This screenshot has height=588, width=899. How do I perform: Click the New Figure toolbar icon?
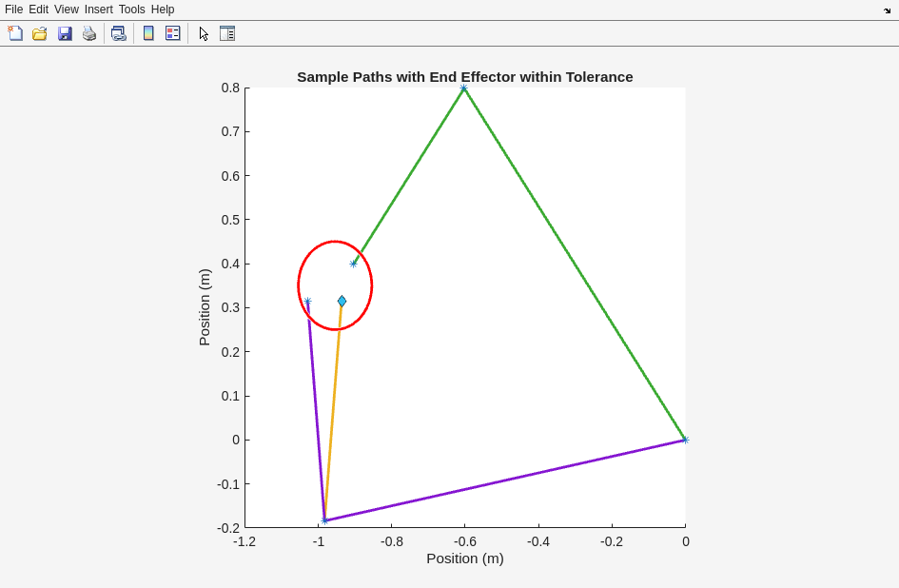coord(15,33)
